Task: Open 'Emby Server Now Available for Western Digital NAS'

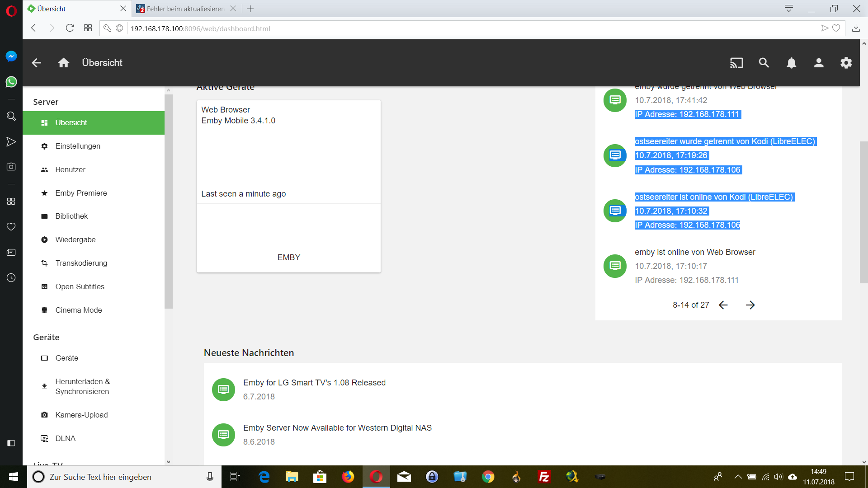Action: tap(337, 428)
